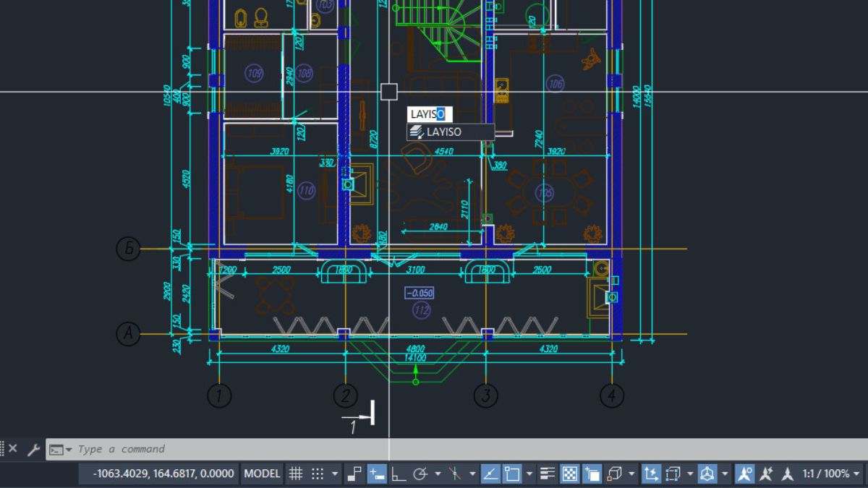Toggle 3D object snap

(x=615, y=474)
